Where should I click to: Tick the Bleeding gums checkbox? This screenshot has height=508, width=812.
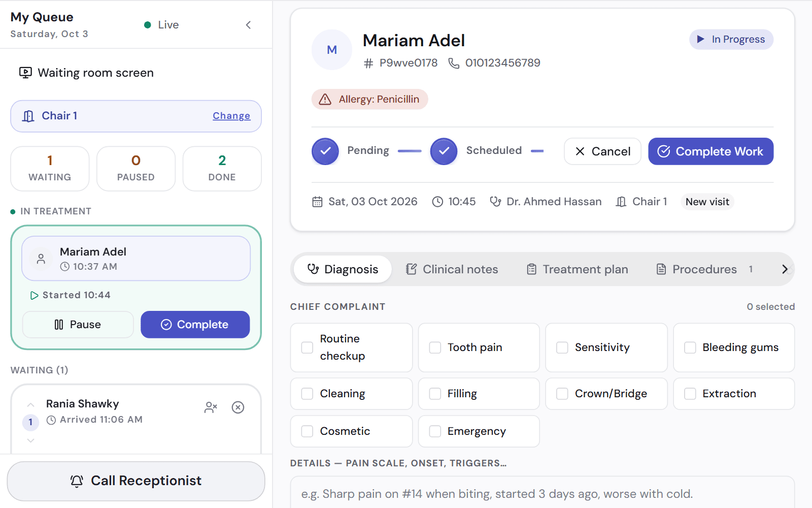tap(690, 347)
